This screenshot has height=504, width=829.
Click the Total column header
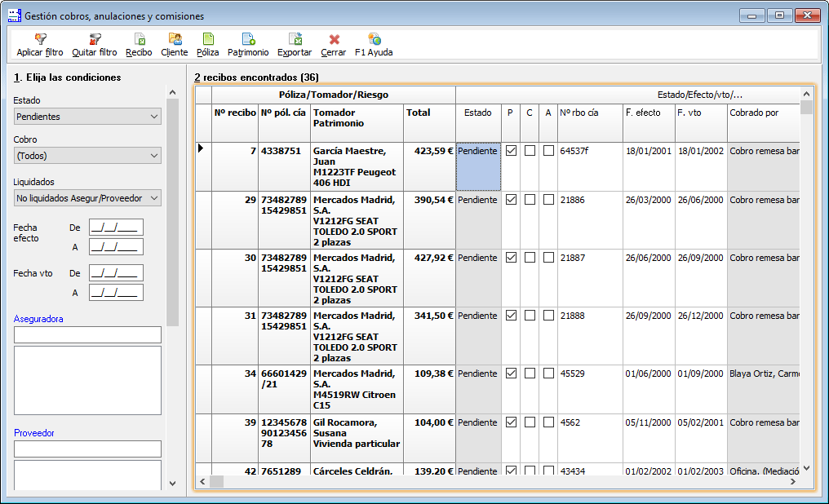tap(429, 123)
